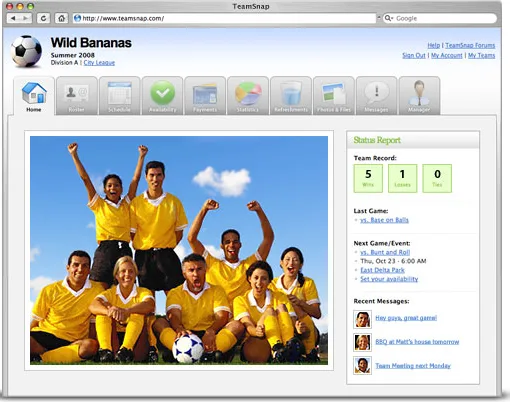The height and width of the screenshot is (402, 510).
Task: Open the Payments wallet icon
Action: tap(205, 94)
